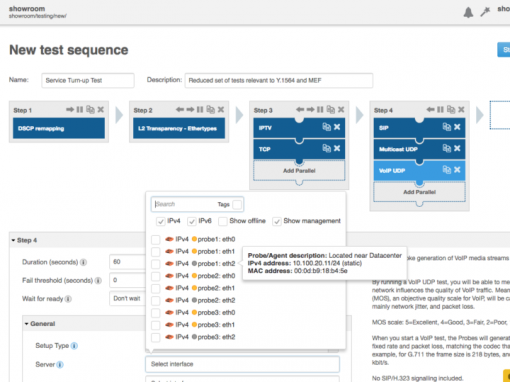Delete Step 4 with X icon

[461, 109]
